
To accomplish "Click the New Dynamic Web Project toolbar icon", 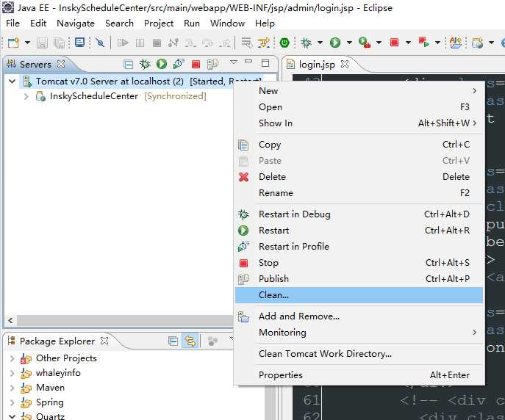I will [x=478, y=43].
